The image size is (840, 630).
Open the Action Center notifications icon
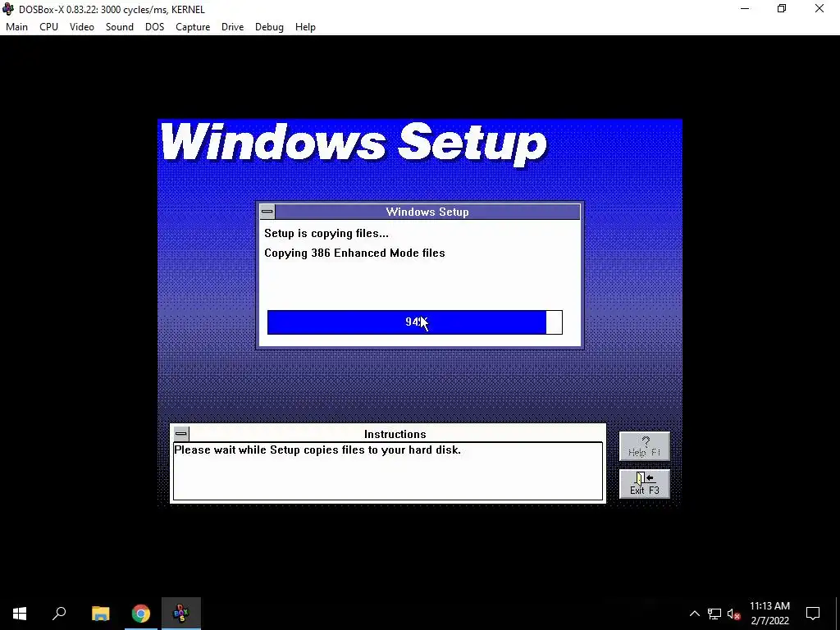tap(813, 614)
